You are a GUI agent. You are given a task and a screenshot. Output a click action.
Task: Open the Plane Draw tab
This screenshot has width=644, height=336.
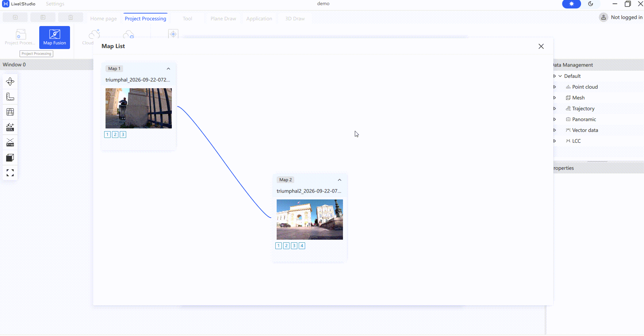pyautogui.click(x=223, y=19)
